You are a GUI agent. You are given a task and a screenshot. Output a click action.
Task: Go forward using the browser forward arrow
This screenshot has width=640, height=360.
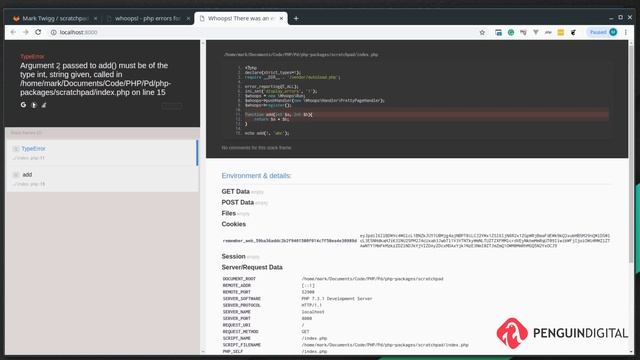tap(25, 32)
